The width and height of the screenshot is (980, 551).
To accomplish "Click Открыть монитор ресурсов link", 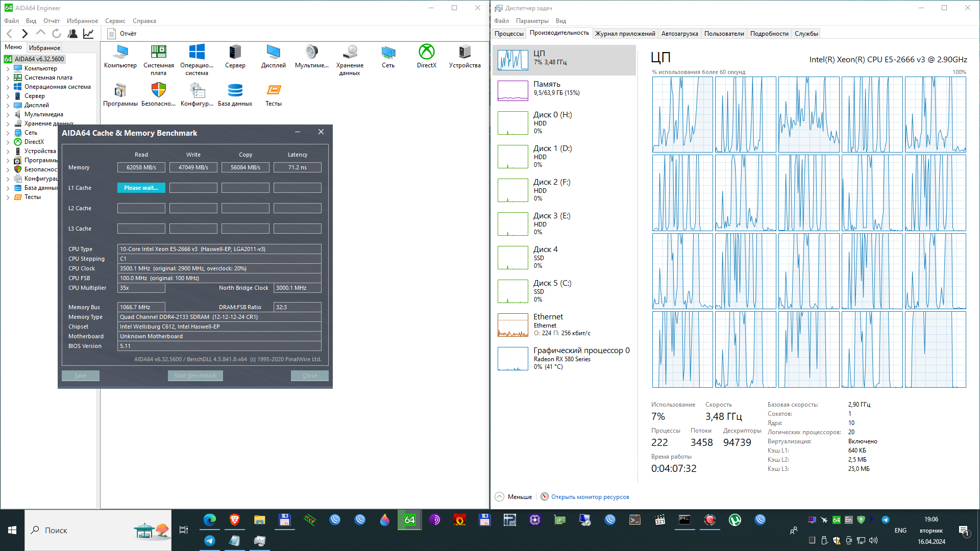I will (x=590, y=497).
